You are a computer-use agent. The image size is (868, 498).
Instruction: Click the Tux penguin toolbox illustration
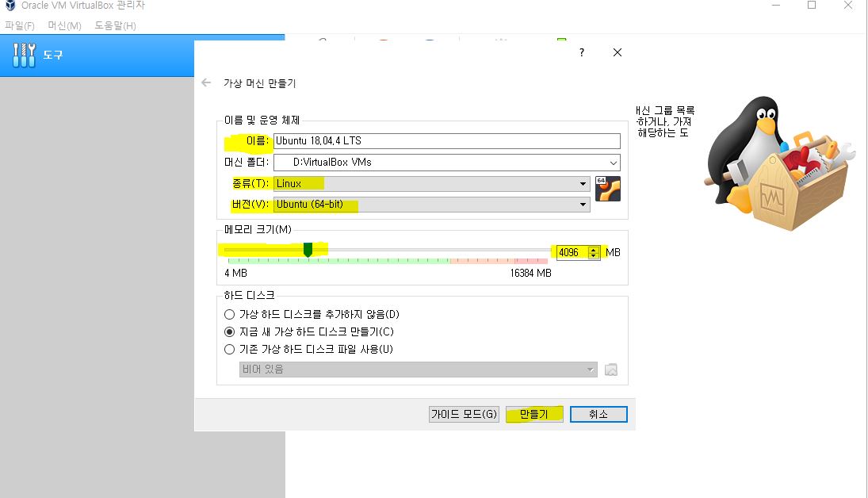pos(778,163)
